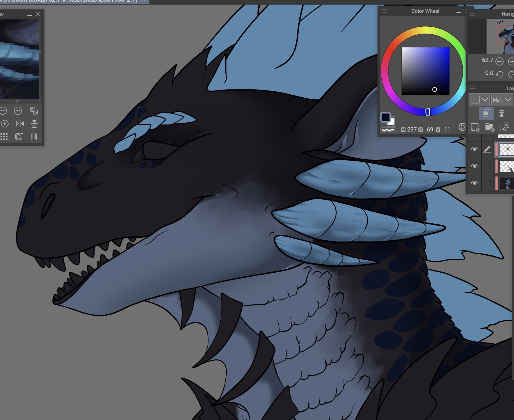
Task: Open the blending mode dropdown showing Multi
Action: coord(502,100)
